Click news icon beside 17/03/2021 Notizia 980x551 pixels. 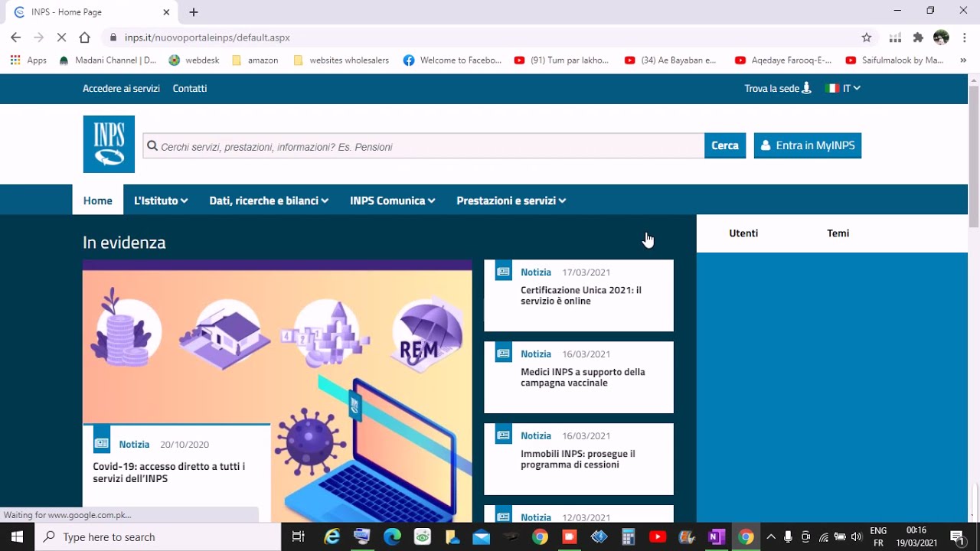[503, 270]
